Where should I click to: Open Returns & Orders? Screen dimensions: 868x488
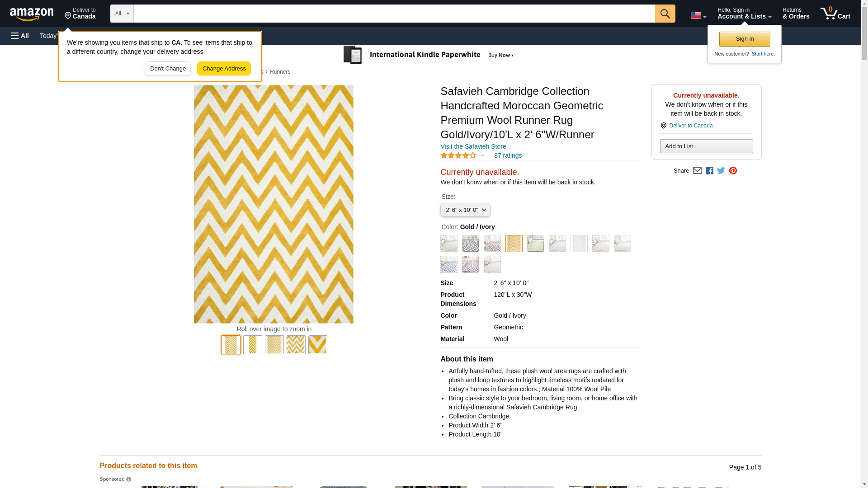click(796, 14)
